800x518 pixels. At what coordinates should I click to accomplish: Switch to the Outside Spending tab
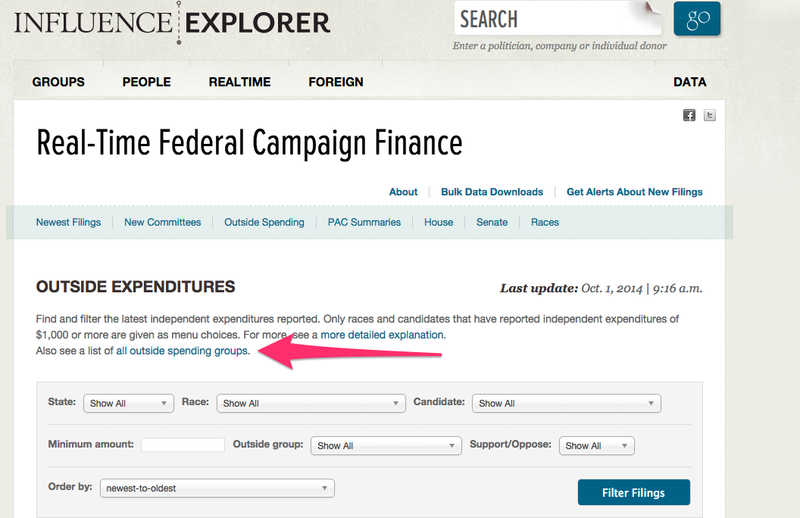264,222
